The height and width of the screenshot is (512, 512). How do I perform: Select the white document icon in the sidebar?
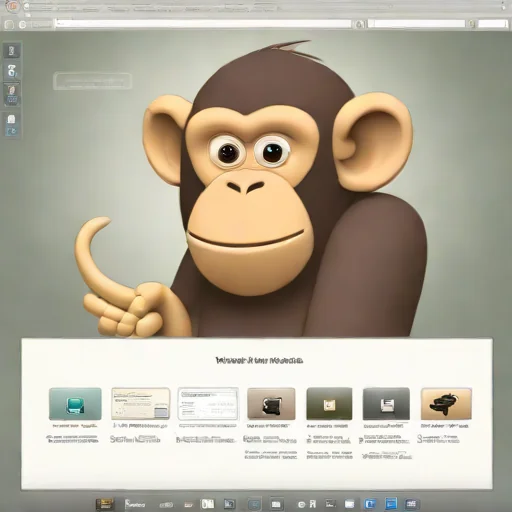pyautogui.click(x=11, y=119)
